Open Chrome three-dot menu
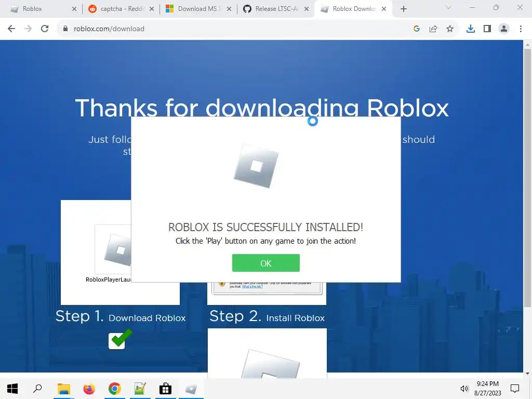The width and height of the screenshot is (532, 399). coord(521,29)
